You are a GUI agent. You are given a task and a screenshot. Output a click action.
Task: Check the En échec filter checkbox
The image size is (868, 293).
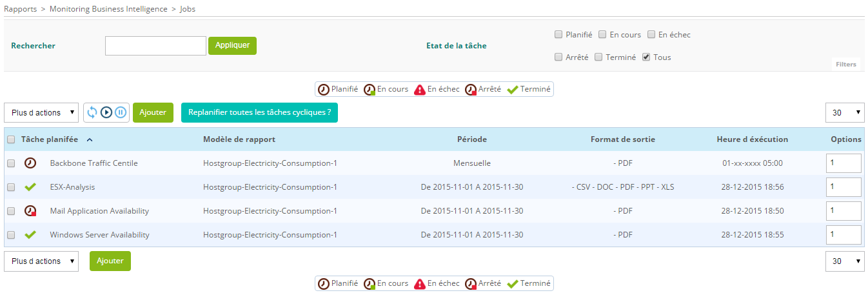click(651, 35)
